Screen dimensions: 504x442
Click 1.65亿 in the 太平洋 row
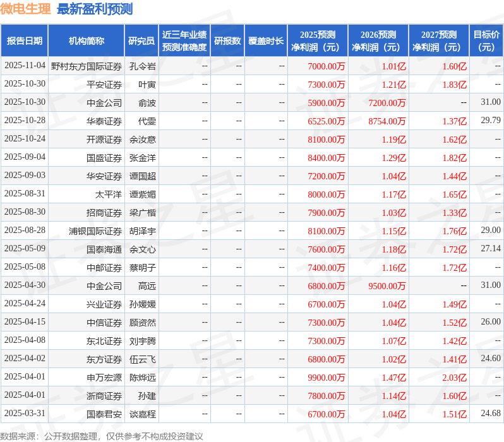pyautogui.click(x=454, y=195)
